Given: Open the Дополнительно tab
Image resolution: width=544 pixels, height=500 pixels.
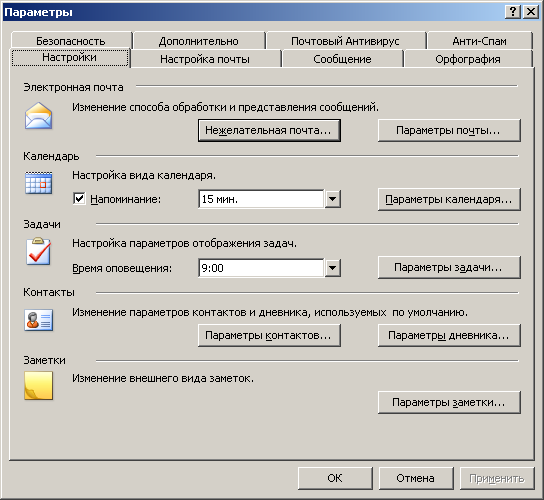Looking at the screenshot, I should click(199, 41).
